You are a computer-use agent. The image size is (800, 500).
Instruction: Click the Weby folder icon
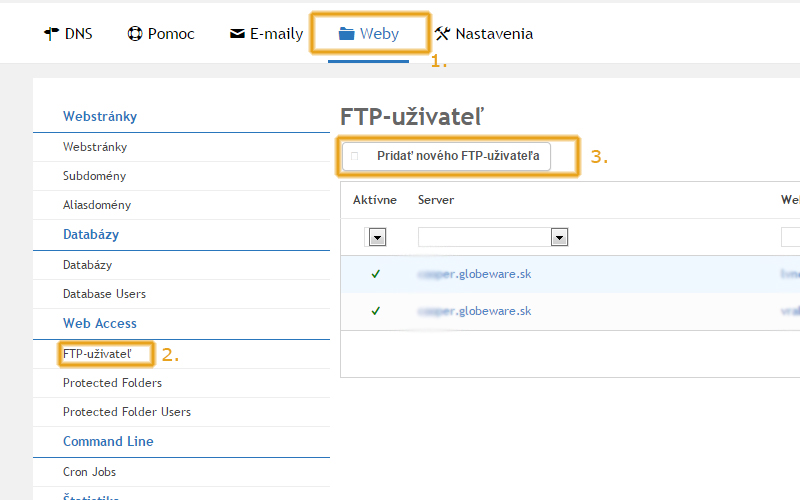pyautogui.click(x=346, y=34)
